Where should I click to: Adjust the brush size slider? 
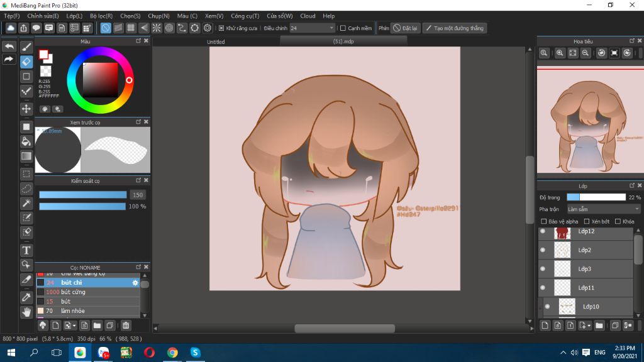tap(82, 195)
